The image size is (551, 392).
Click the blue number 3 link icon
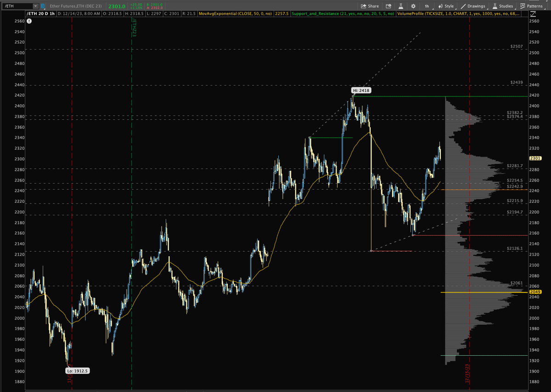click(43, 6)
